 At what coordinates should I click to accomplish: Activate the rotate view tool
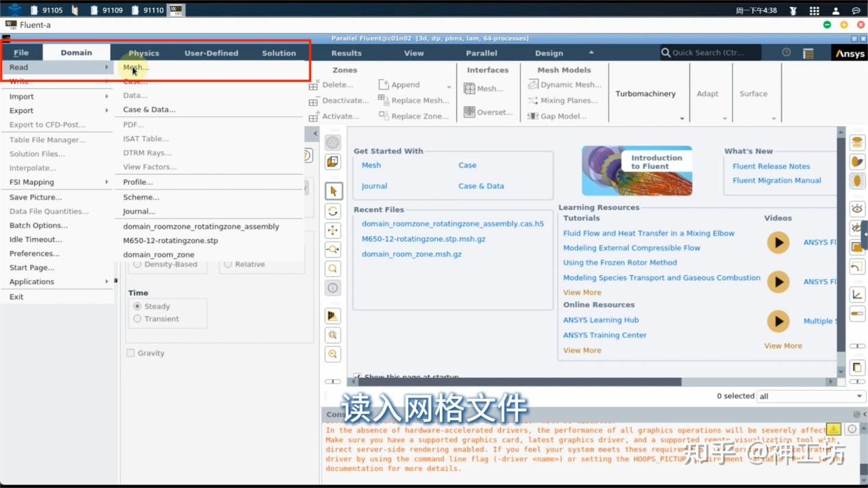(333, 211)
